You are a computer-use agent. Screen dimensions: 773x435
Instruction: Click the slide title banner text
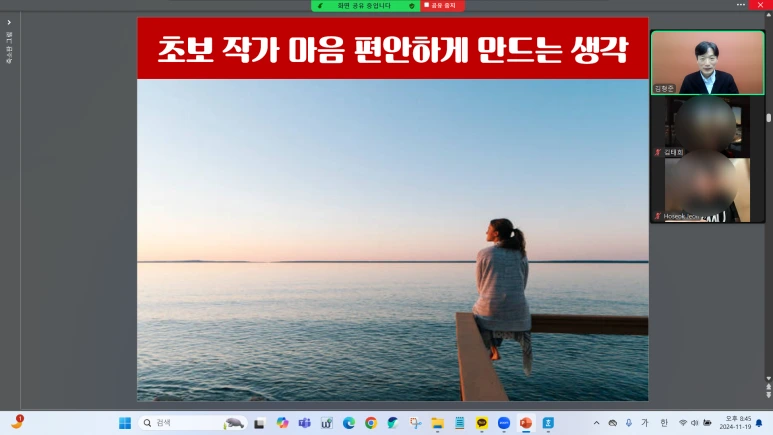392,49
